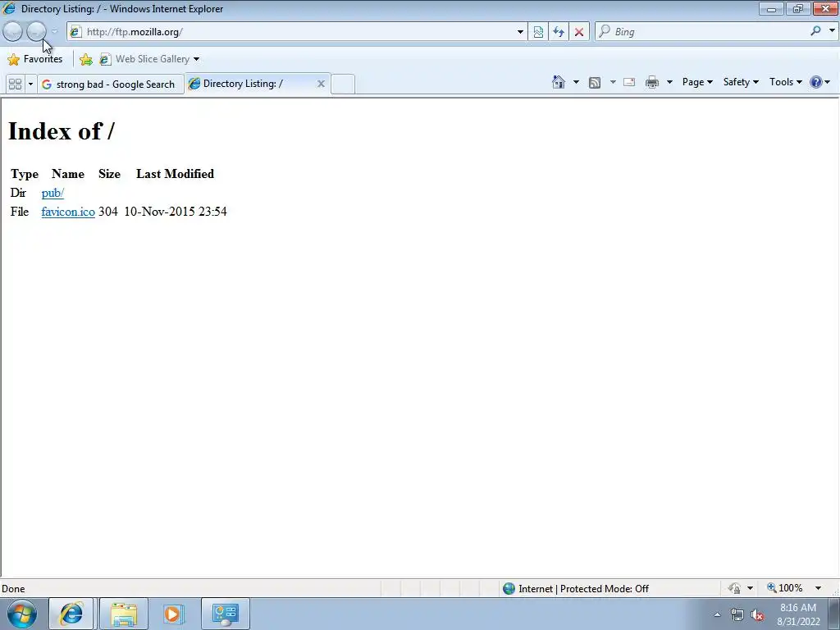Open the tab list dropdown arrow
The image size is (840, 630).
click(x=30, y=84)
